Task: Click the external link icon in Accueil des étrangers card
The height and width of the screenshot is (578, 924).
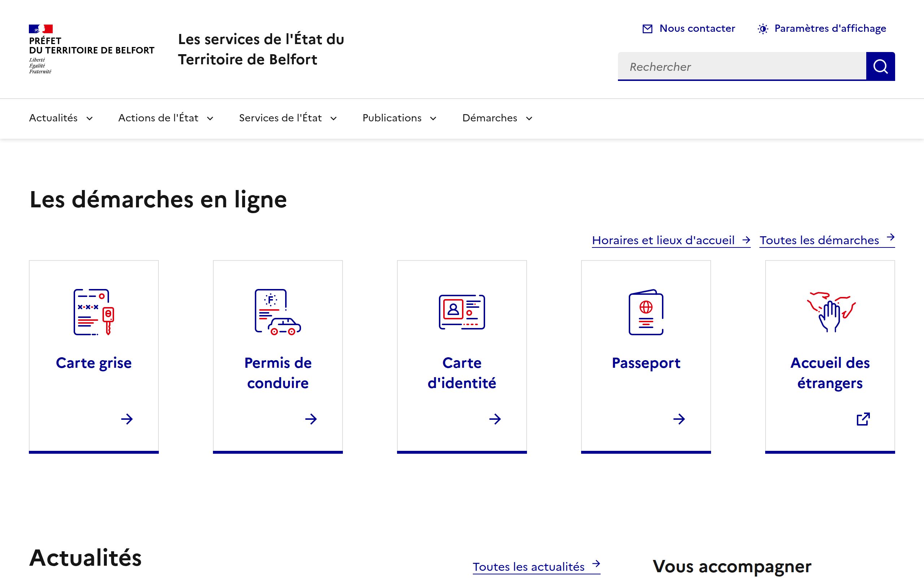Action: (863, 419)
